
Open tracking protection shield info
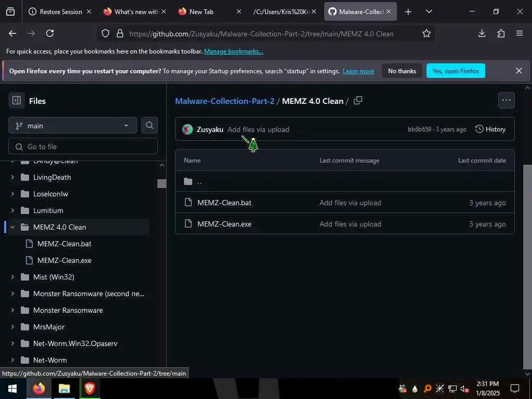point(105,34)
